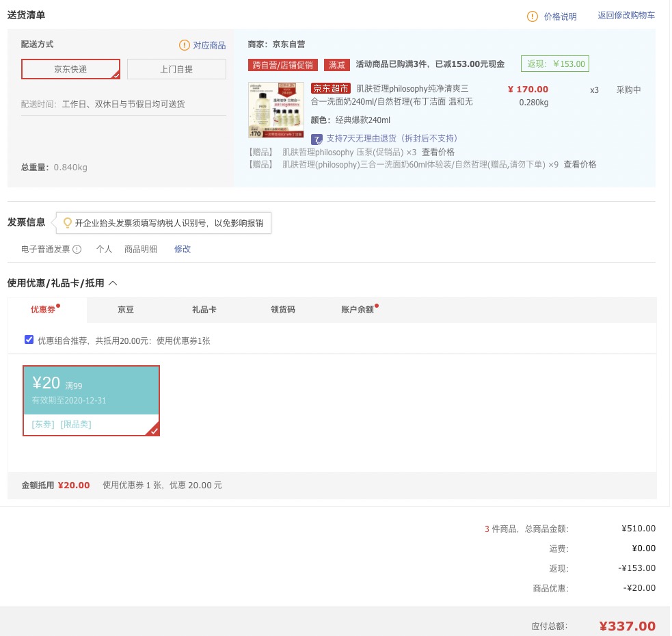The width and height of the screenshot is (672, 636).
Task: Click the 金额抵用 ¥20.00 amount
Action: (74, 486)
